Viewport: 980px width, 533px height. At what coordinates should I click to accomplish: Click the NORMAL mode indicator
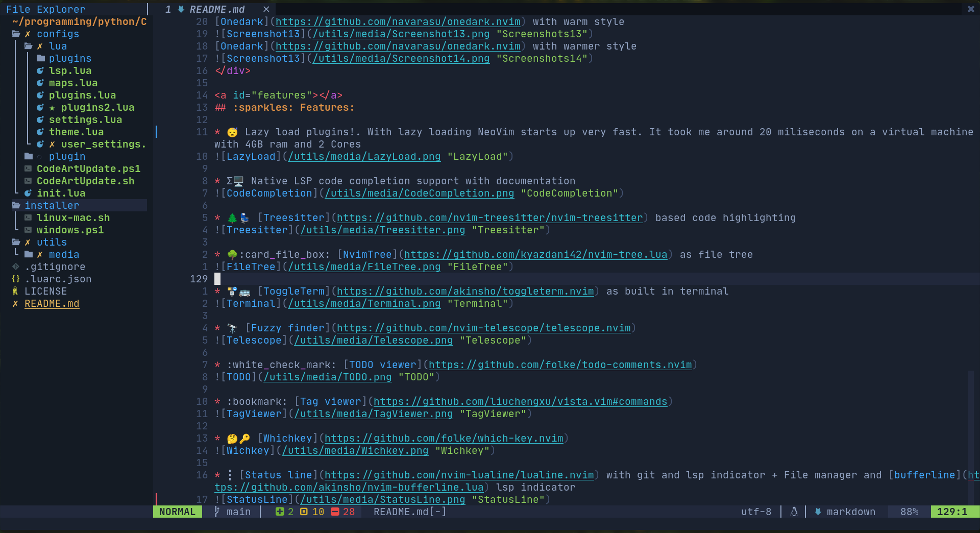pos(177,512)
